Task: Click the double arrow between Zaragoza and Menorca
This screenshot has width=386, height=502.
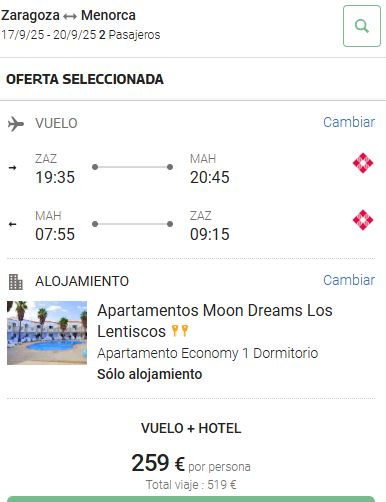Action: point(70,16)
